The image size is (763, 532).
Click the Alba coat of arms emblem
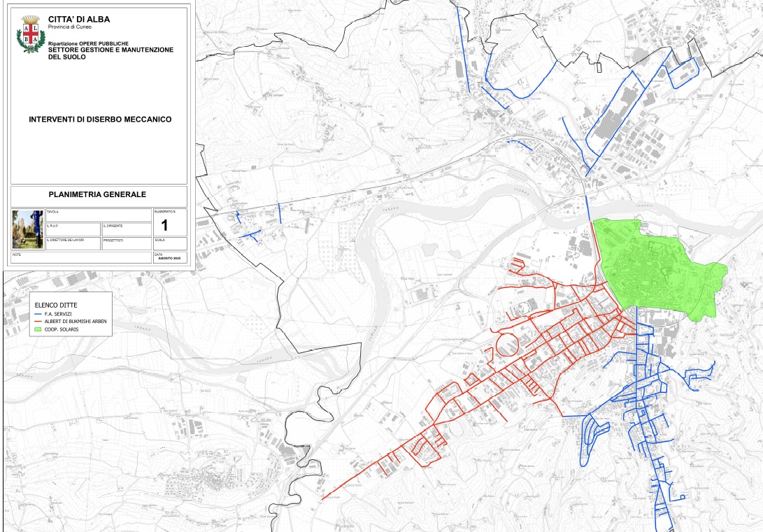pos(31,34)
